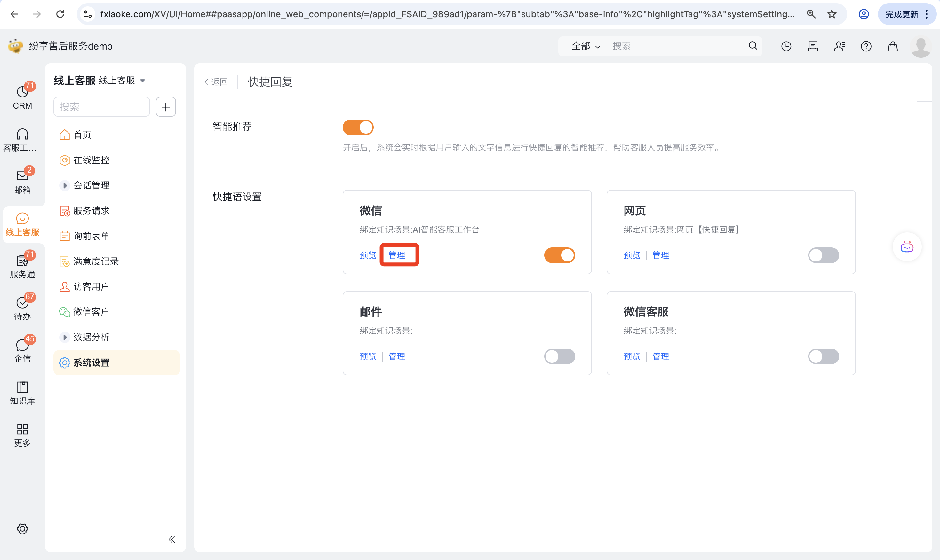This screenshot has width=940, height=560.
Task: Open the 知识库 knowledge base icon
Action: (x=22, y=393)
